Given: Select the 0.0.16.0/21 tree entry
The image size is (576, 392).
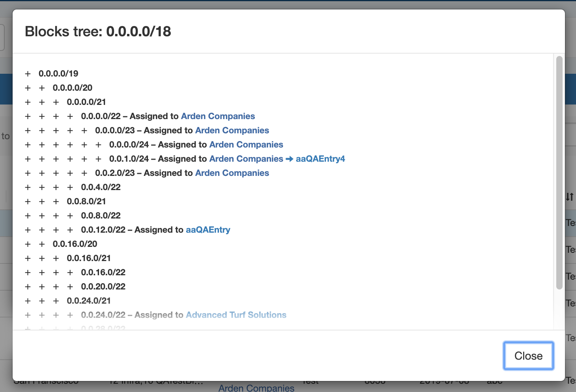Looking at the screenshot, I should [89, 258].
